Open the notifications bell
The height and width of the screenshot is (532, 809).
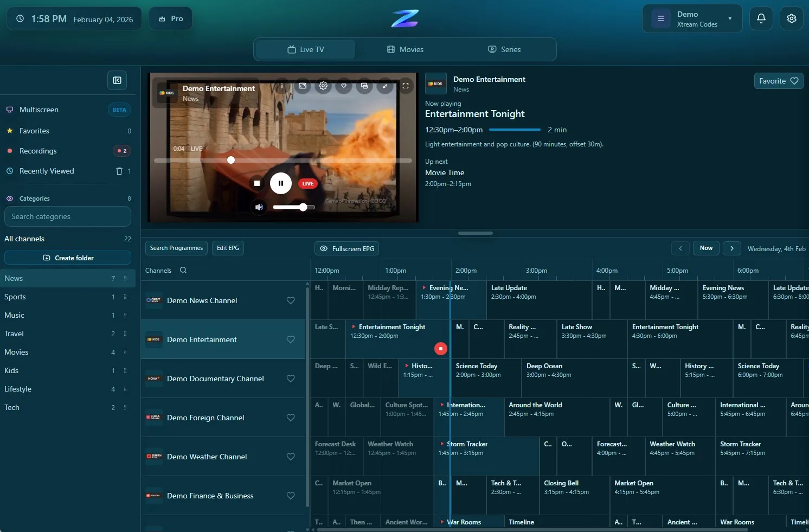(761, 18)
